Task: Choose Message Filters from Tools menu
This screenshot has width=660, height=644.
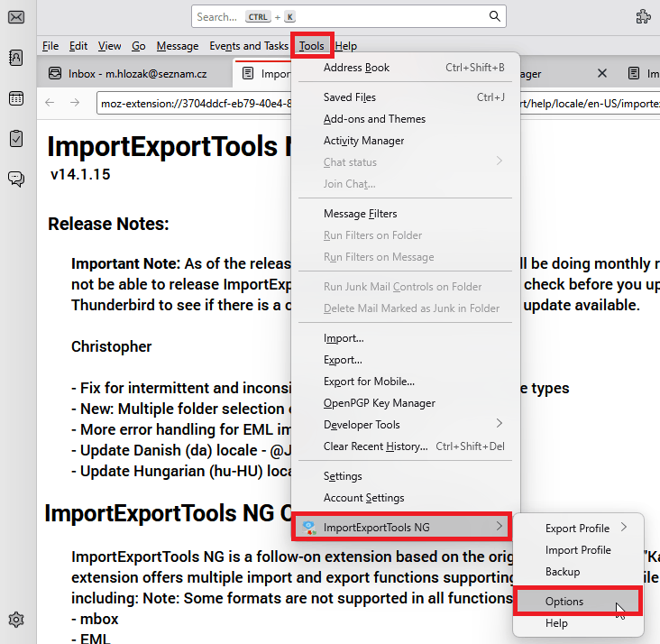Action: (360, 214)
